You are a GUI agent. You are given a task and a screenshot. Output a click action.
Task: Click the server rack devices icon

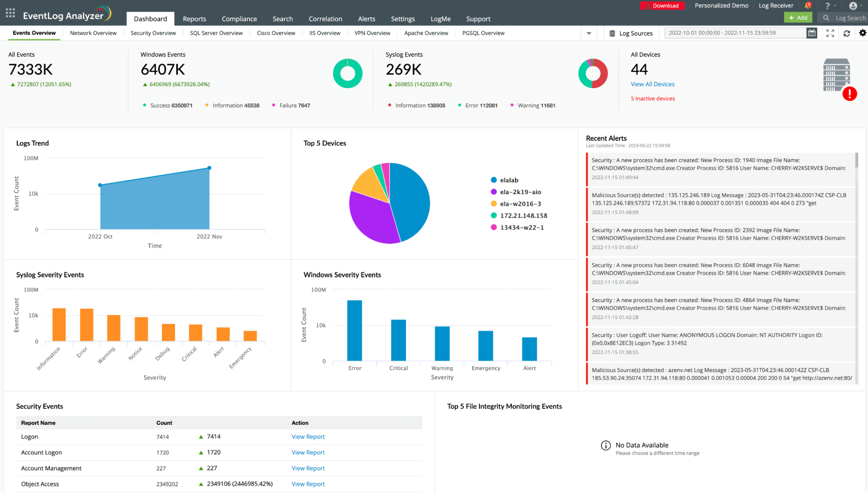pyautogui.click(x=836, y=75)
